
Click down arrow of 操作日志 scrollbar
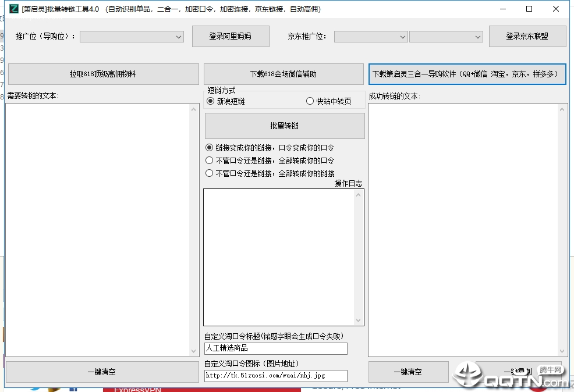359,320
